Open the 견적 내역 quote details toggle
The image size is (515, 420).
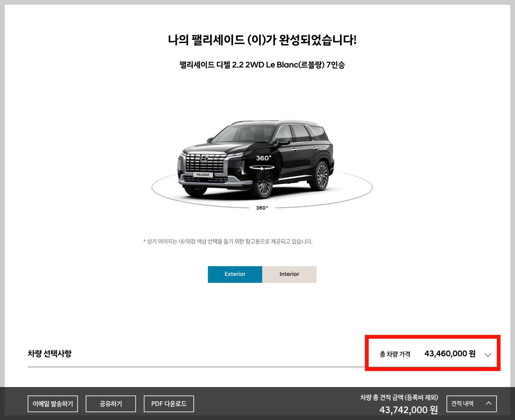pyautogui.click(x=471, y=404)
